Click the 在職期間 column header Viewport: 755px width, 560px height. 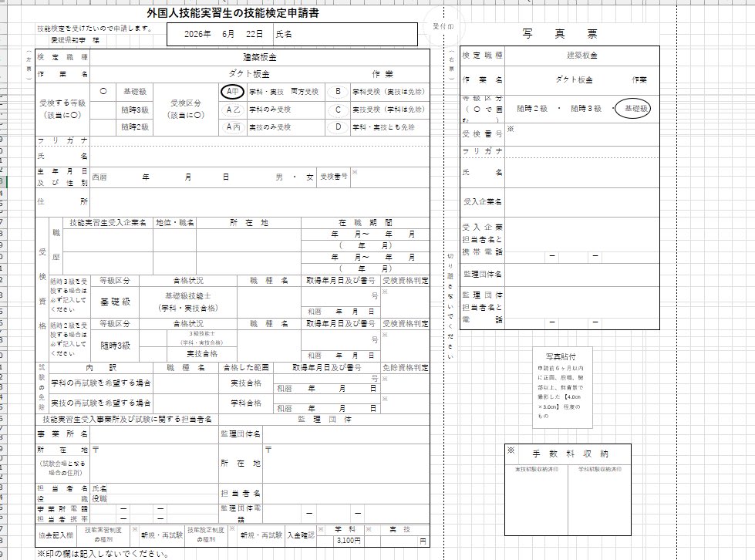(x=365, y=223)
